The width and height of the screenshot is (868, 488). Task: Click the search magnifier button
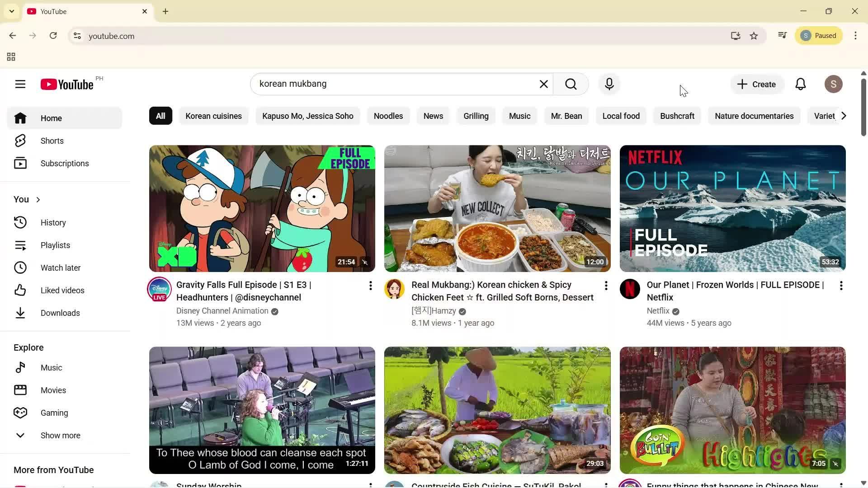click(571, 84)
